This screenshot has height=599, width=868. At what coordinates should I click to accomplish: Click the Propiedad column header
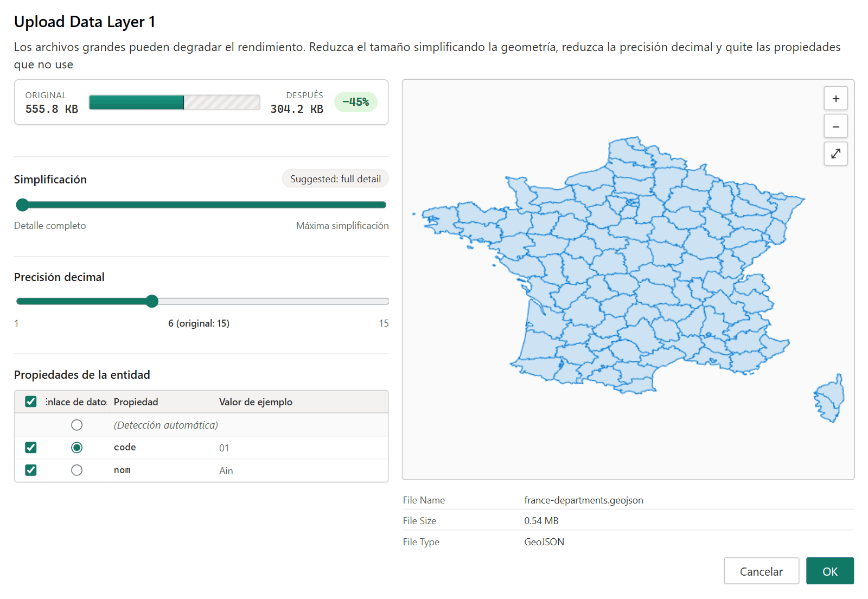click(136, 402)
